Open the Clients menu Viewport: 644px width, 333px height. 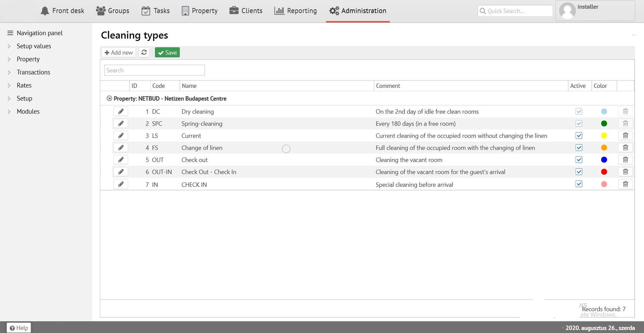tap(246, 11)
